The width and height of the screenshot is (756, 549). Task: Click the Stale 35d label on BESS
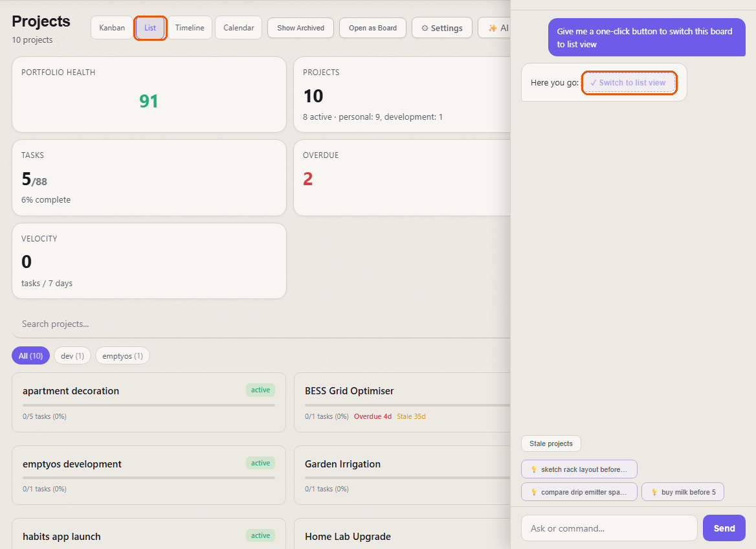pos(411,416)
